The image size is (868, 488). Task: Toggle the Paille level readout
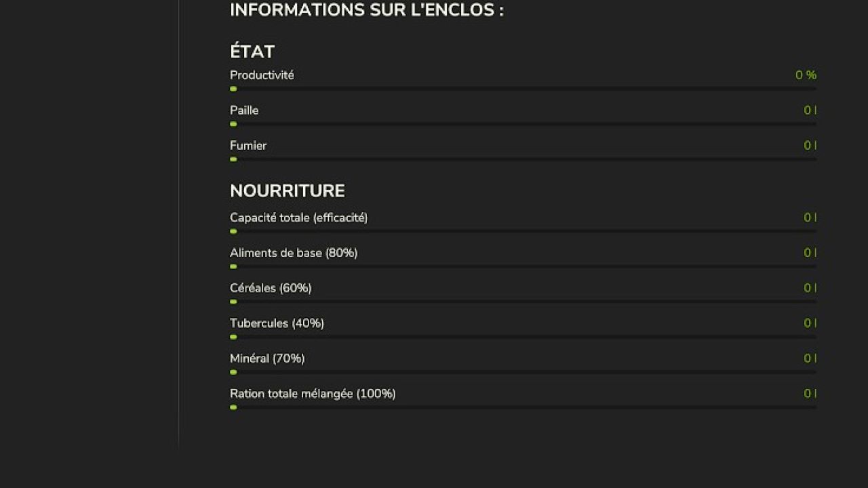click(809, 110)
